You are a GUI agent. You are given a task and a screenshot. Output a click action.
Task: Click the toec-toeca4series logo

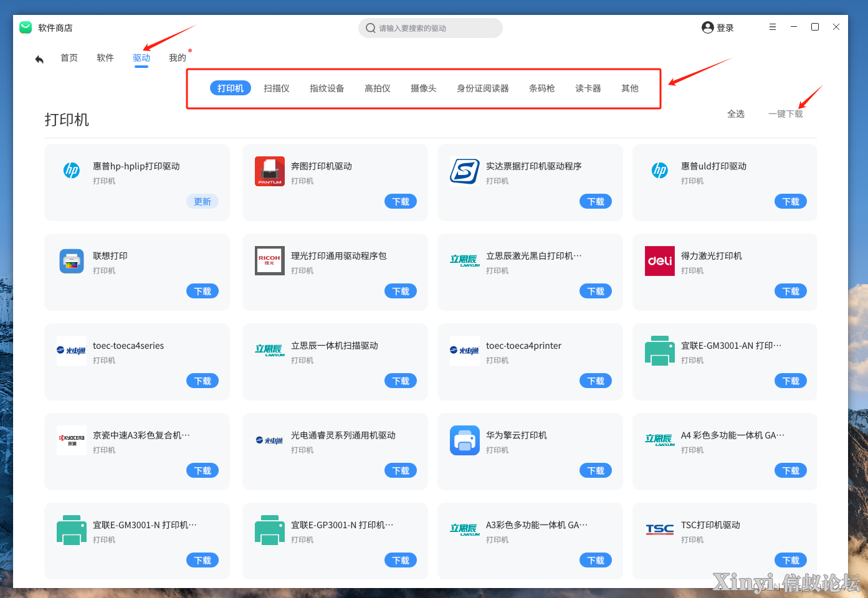click(x=72, y=351)
